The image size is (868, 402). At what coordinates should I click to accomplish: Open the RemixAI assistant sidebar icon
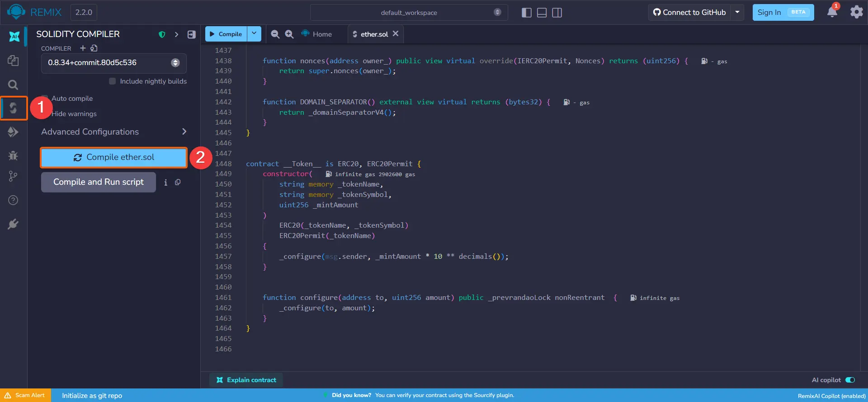point(14,37)
